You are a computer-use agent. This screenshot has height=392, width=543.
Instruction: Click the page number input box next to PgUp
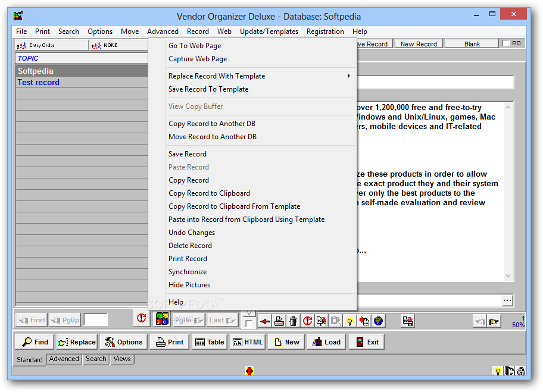coord(96,319)
